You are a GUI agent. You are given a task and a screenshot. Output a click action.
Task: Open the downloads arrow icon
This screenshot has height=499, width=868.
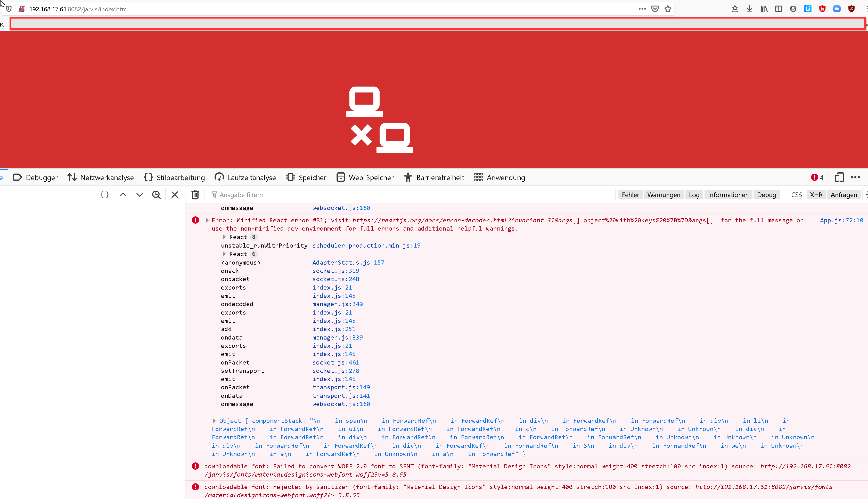[749, 9]
